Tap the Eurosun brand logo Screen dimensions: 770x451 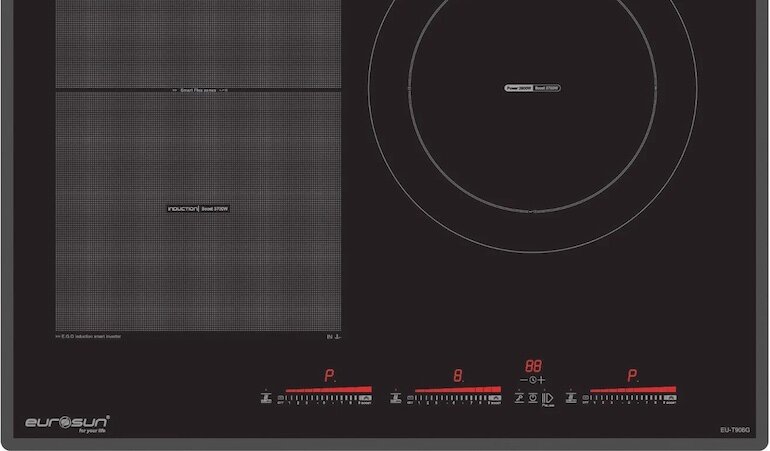point(67,422)
